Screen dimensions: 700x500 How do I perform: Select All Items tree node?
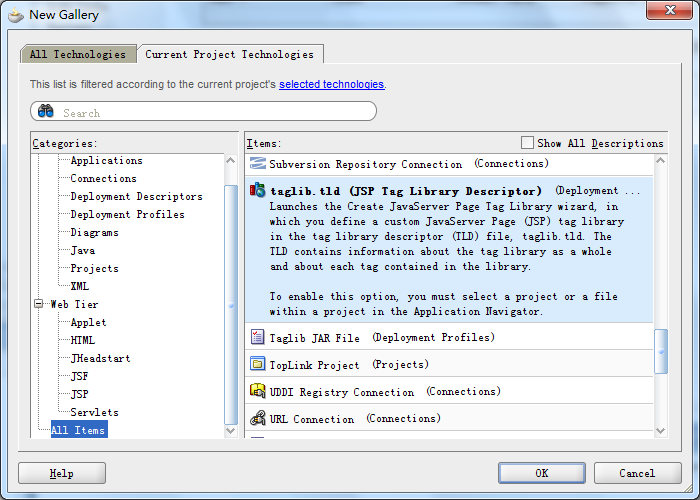tap(79, 430)
